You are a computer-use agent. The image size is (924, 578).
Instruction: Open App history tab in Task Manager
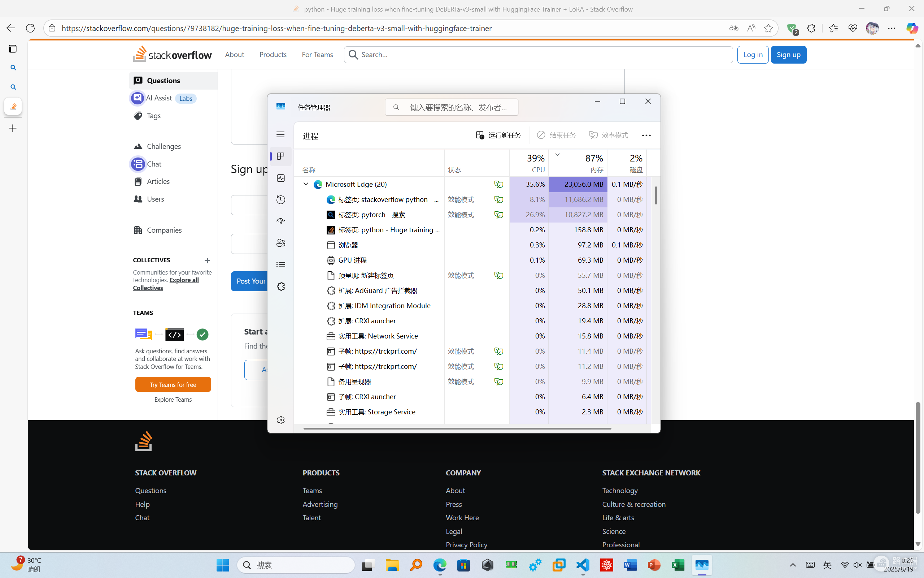(281, 199)
